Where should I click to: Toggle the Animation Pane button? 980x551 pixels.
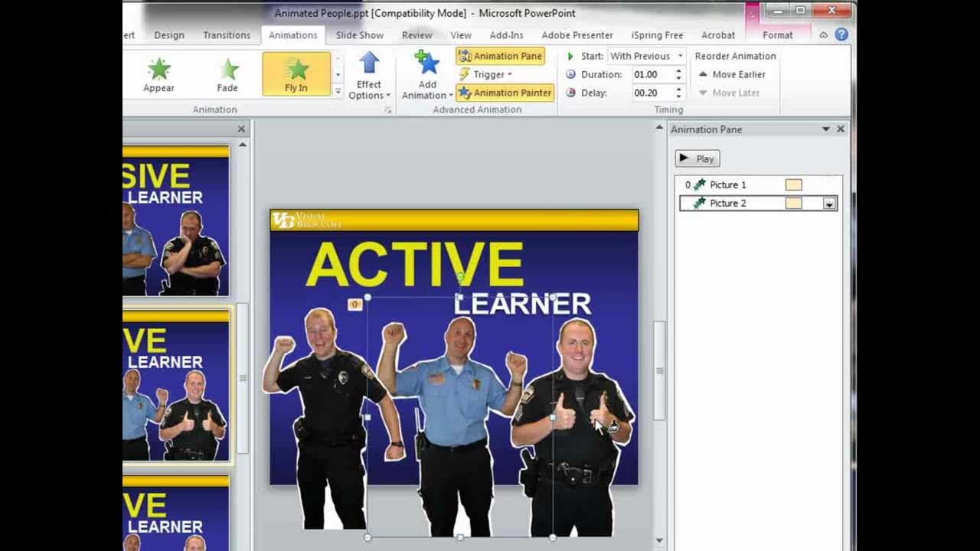501,56
